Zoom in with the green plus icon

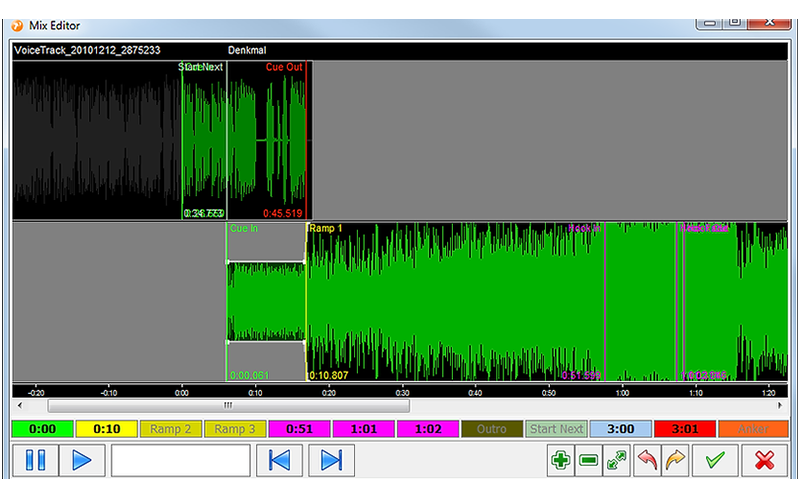click(560, 460)
